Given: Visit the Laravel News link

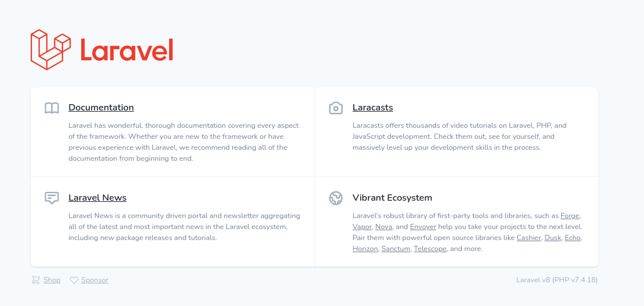Looking at the screenshot, I should point(97,198).
